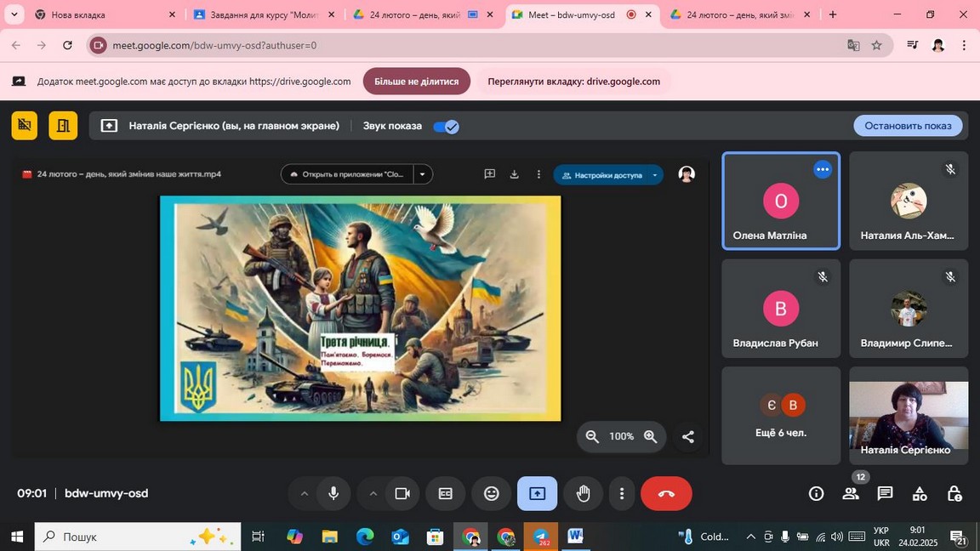Turn on closed captions

click(445, 493)
